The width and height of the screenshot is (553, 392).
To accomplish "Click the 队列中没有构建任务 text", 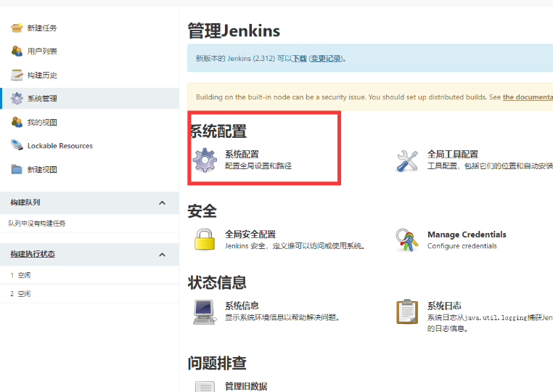I will coord(37,224).
